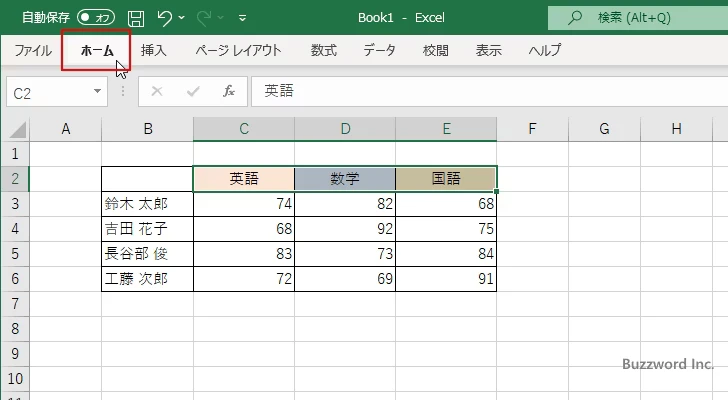Click the fill handle of the selected range
Image resolution: width=728 pixels, height=400 pixels.
[497, 191]
